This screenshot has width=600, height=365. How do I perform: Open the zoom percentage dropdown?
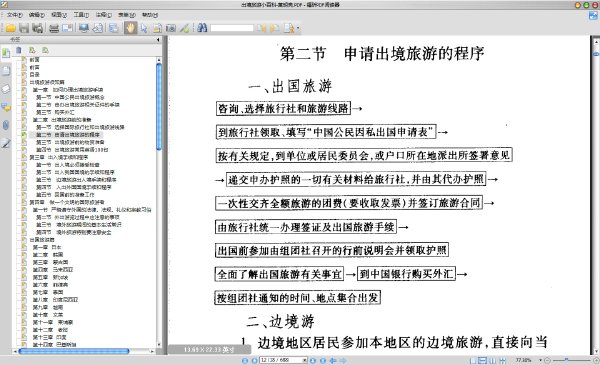coord(540,360)
